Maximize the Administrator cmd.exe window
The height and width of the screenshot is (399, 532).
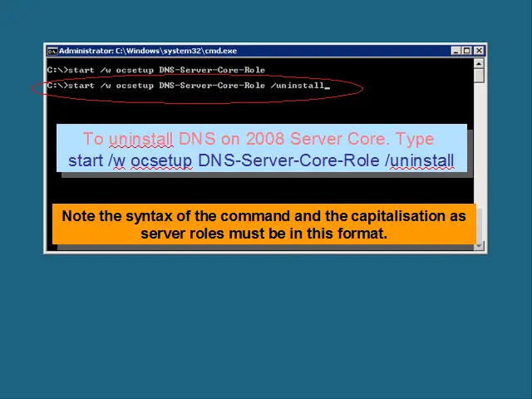[x=467, y=51]
